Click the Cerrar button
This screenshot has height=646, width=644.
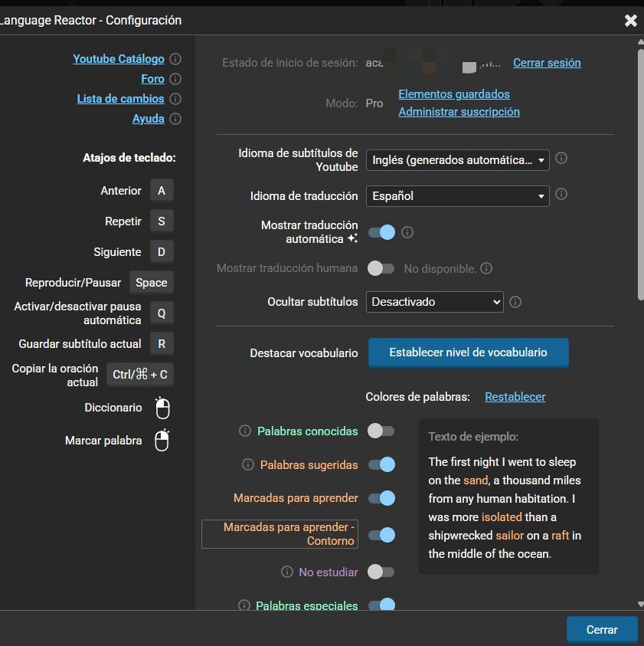[x=602, y=629]
